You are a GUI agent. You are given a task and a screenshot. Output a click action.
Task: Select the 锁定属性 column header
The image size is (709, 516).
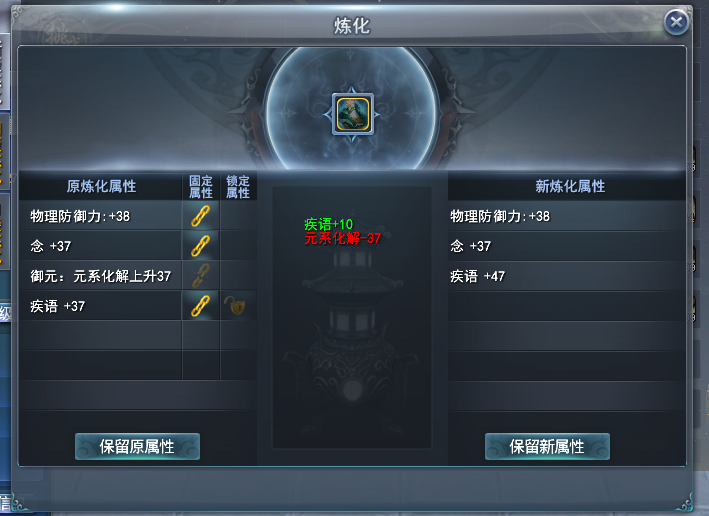238,187
